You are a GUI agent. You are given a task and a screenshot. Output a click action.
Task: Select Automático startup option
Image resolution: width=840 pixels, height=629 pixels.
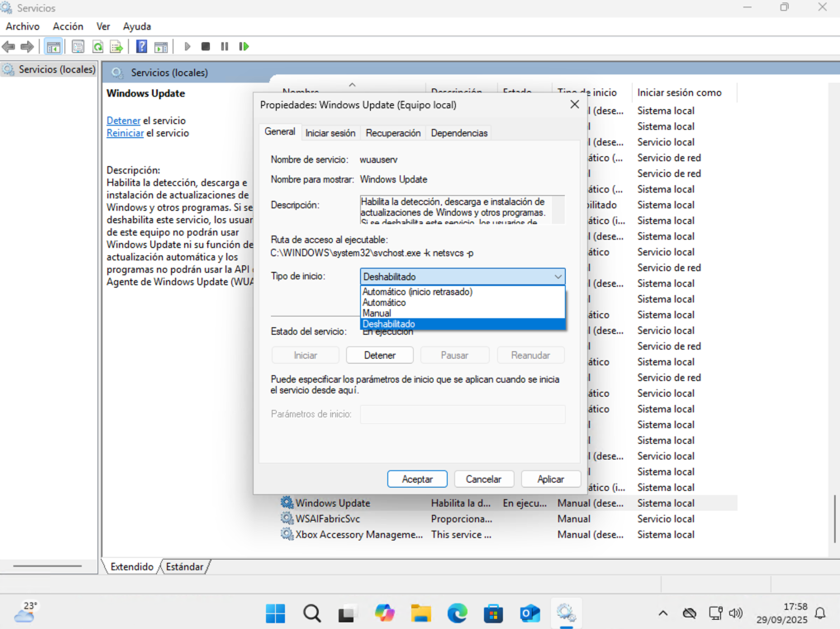[463, 303]
